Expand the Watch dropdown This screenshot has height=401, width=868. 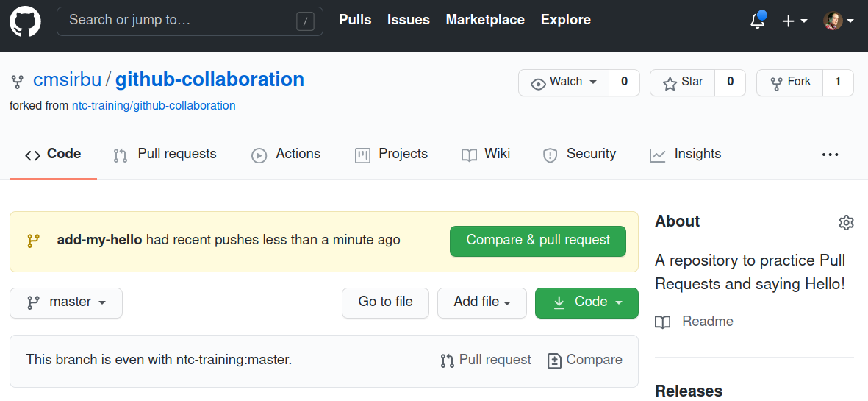564,82
